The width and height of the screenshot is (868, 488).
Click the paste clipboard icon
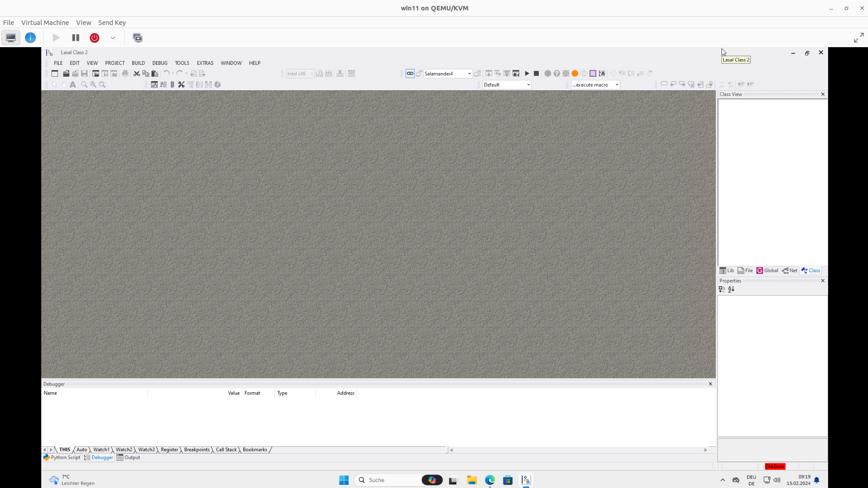(x=155, y=73)
